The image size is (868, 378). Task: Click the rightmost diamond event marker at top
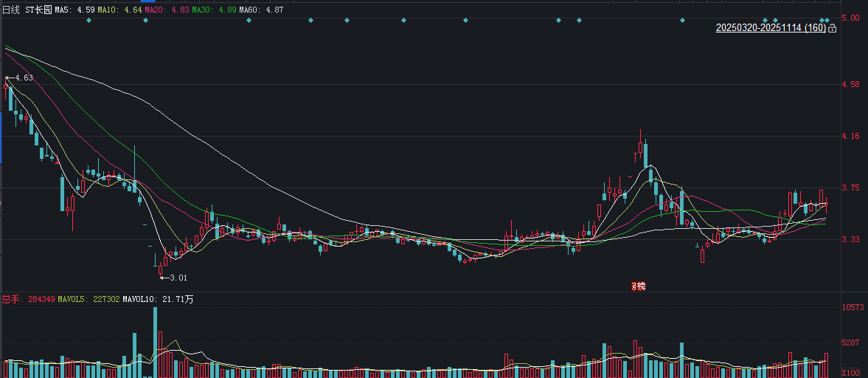coord(827,20)
